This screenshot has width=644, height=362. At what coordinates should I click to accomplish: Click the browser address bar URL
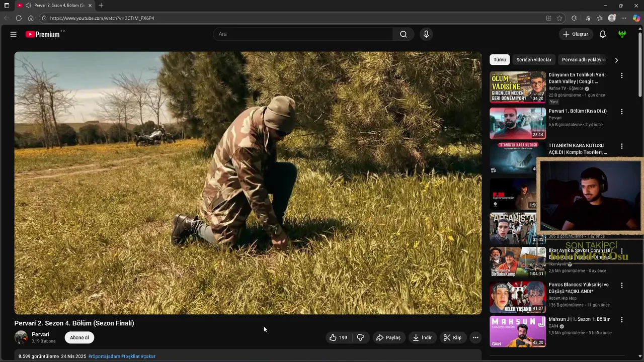pos(102,18)
